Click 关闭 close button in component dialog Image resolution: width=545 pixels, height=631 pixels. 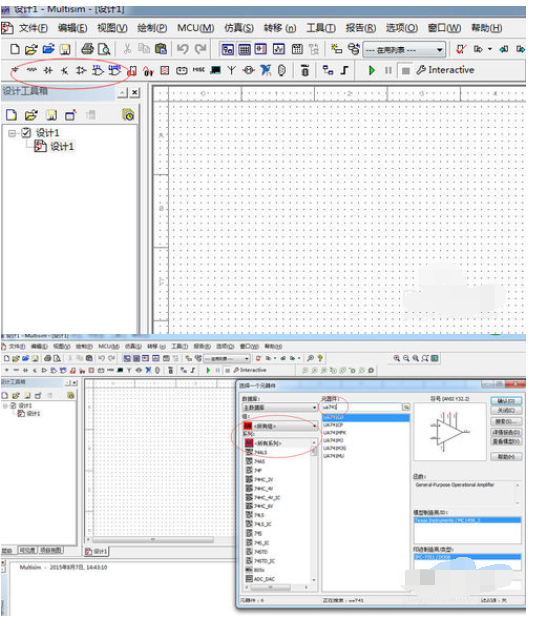pos(506,410)
